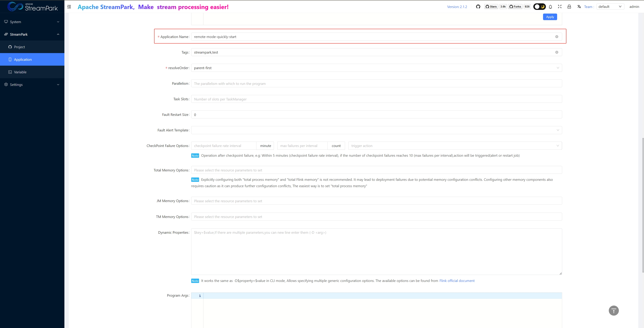Open Fault Alert Template dropdown
The image size is (644, 328).
376,130
